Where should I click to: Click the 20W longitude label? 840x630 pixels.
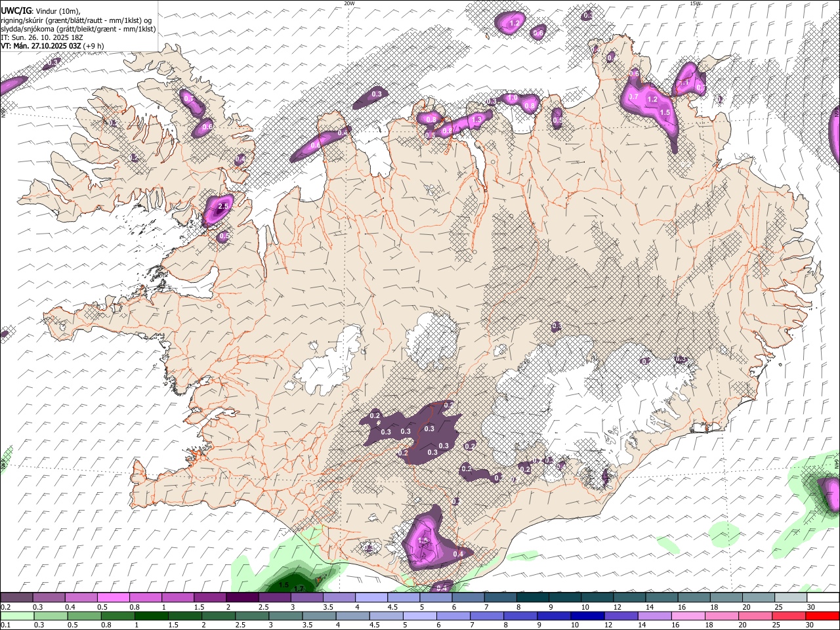[349, 3]
